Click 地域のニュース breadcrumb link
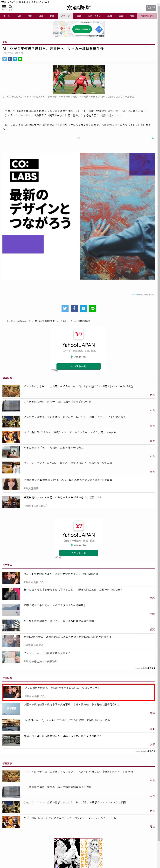The width and height of the screenshot is (160, 868). click(24, 321)
